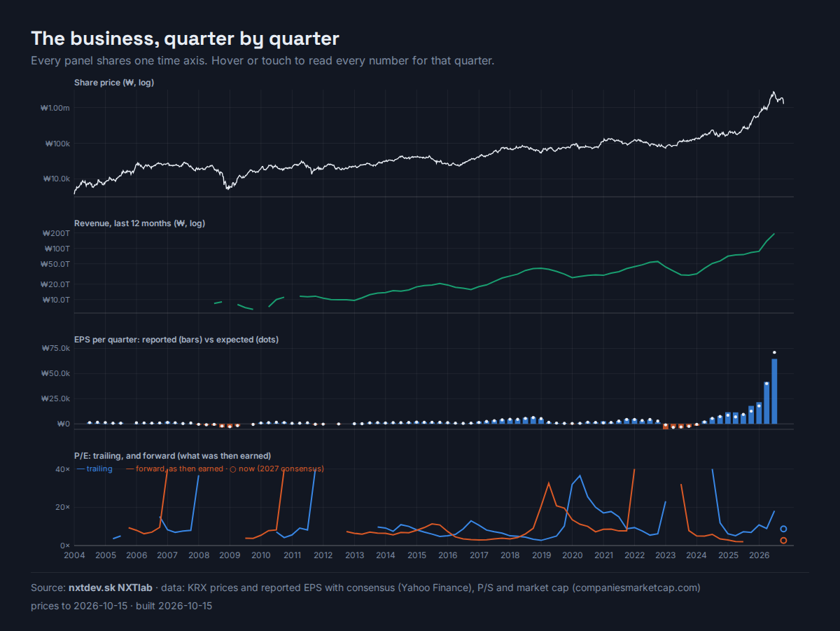Click the ₩10.0k share price axis label

click(x=57, y=179)
